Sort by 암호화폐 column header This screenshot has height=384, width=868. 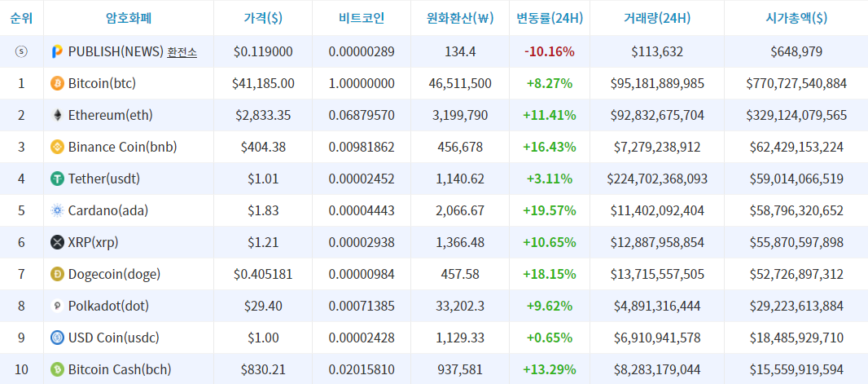tap(129, 18)
